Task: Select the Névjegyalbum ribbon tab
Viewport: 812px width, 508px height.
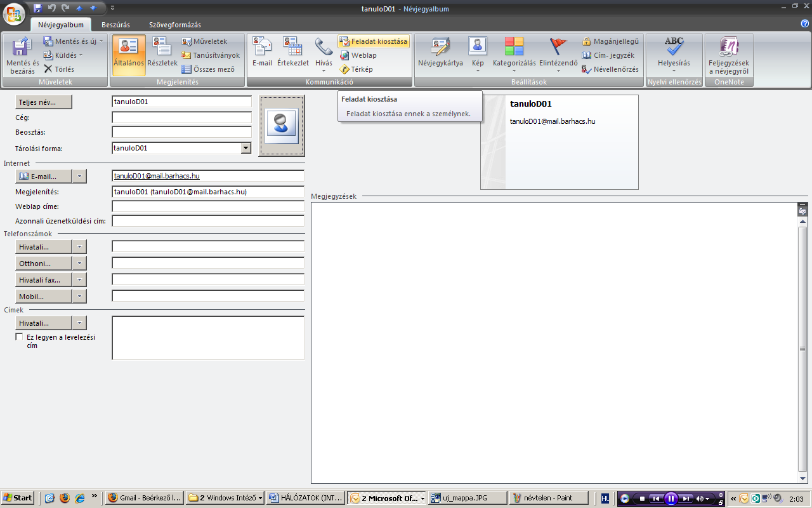Action: click(61, 25)
